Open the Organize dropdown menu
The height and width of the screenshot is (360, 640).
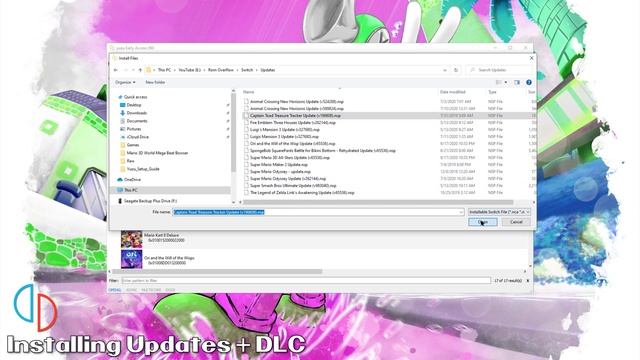click(x=125, y=82)
